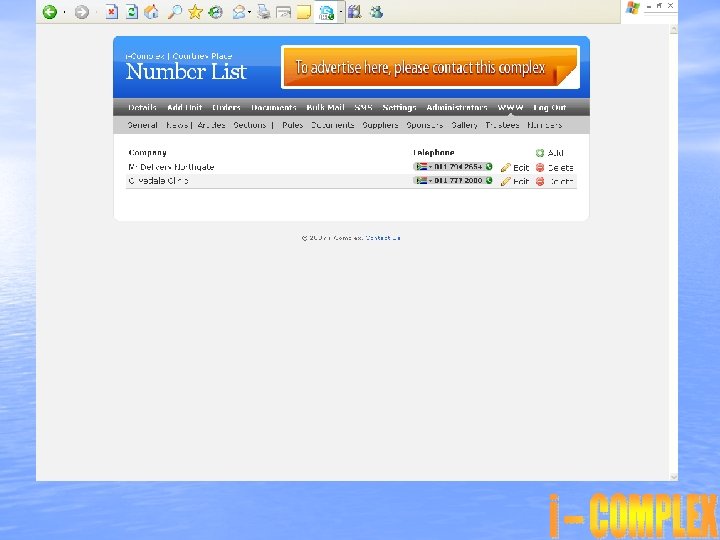Select the Mr Delivery Northgate company name
720x540 pixels.
click(x=171, y=167)
